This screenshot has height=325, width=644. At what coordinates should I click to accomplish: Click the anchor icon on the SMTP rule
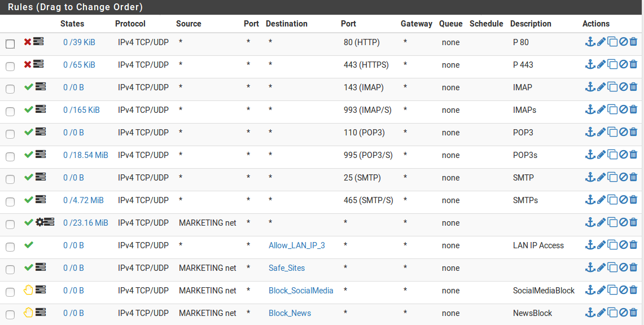(590, 177)
